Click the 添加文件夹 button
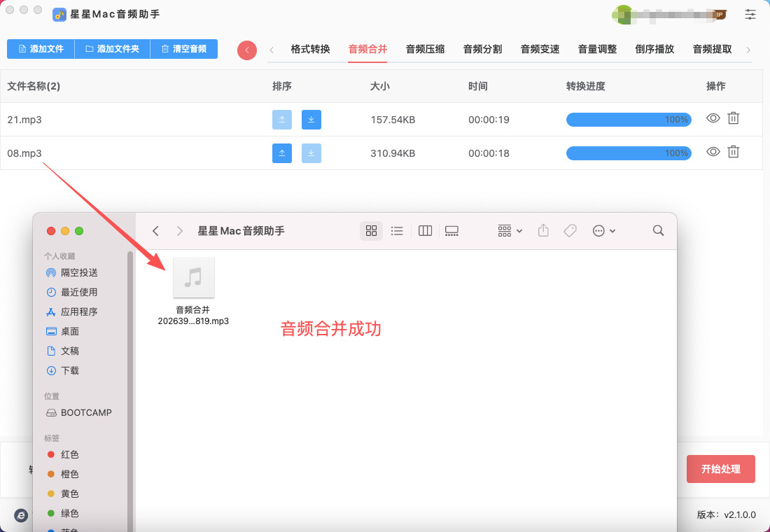 113,49
